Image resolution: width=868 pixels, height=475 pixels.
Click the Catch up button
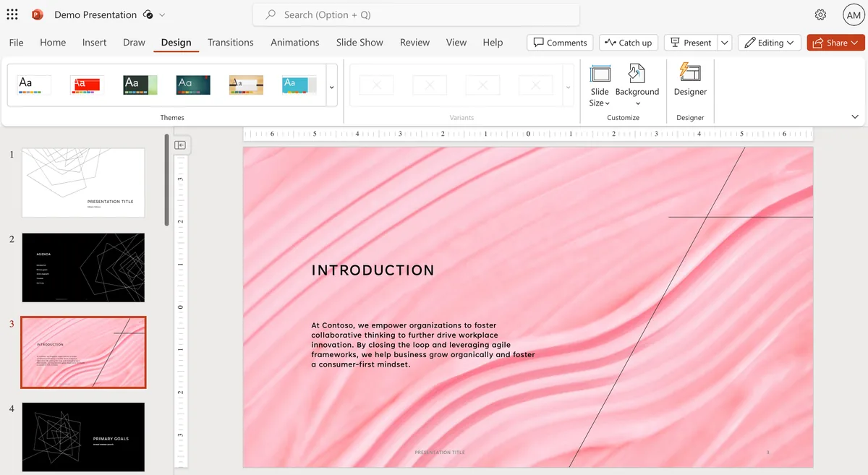point(629,43)
